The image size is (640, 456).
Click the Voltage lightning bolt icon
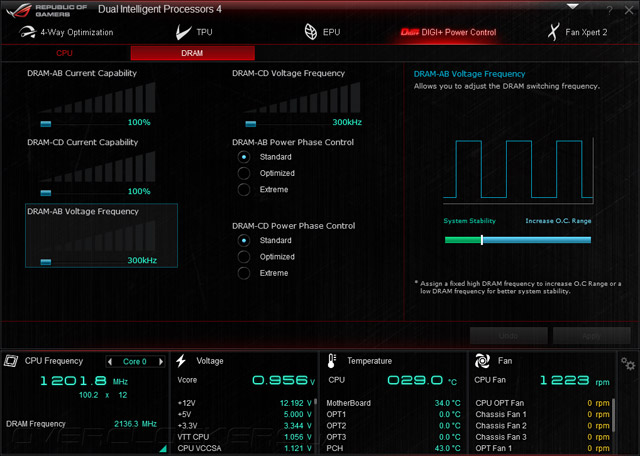coord(181,361)
